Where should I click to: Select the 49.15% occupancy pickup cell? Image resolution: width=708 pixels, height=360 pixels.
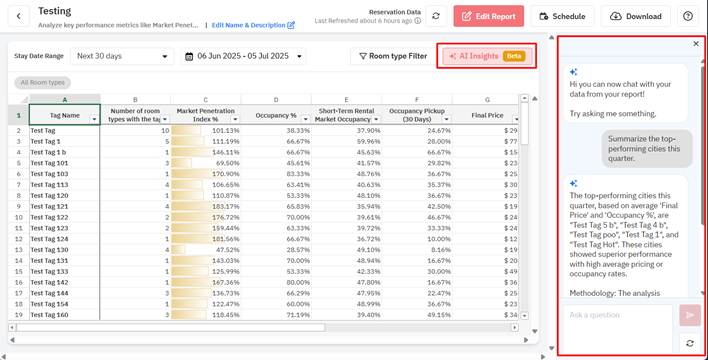point(417,315)
